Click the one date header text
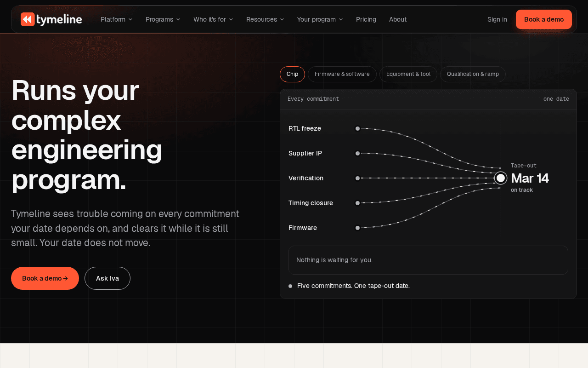Viewport: 588px width, 368px height. point(556,99)
